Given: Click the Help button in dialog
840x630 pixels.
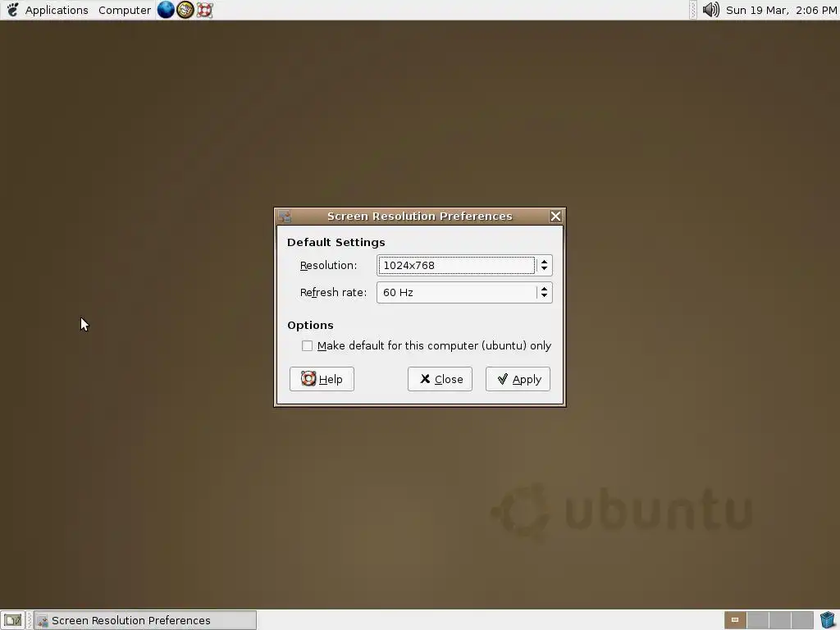Looking at the screenshot, I should click(x=322, y=379).
